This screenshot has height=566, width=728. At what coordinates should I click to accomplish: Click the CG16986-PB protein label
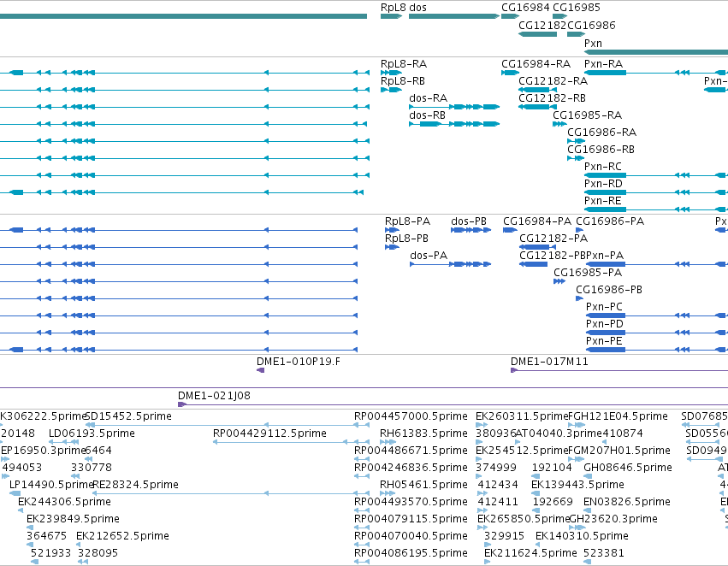(609, 290)
